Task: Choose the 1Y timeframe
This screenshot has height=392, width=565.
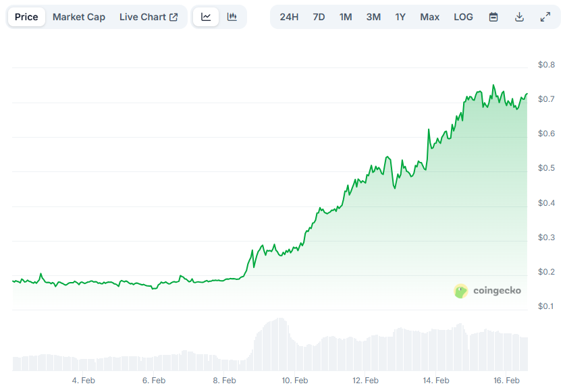Action: pyautogui.click(x=400, y=16)
